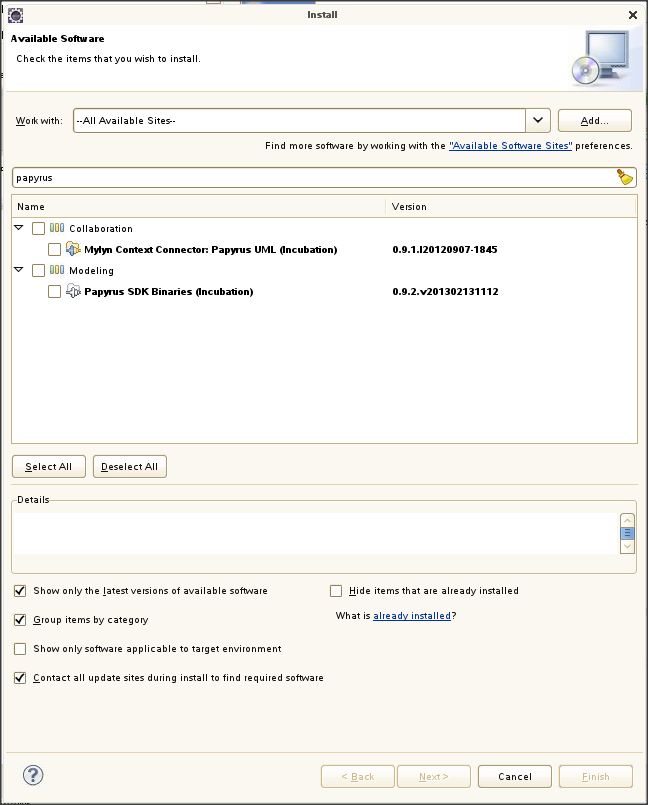Viewport: 648px width, 805px height.
Task: Click the Eclipse icon in title bar
Action: click(x=15, y=15)
